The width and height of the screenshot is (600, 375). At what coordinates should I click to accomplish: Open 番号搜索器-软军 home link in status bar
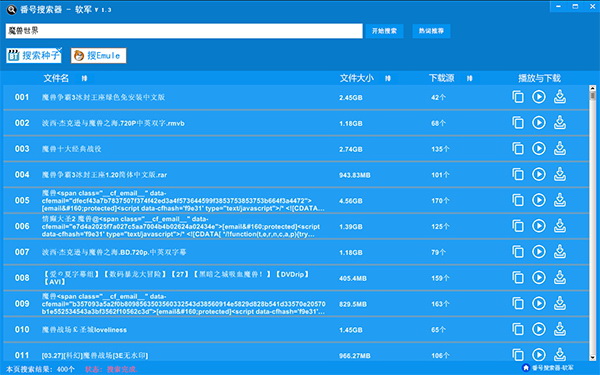[x=548, y=368]
